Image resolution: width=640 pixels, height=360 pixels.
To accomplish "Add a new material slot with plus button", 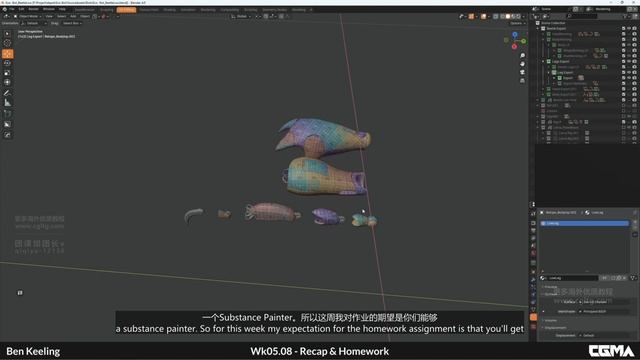I will (635, 222).
